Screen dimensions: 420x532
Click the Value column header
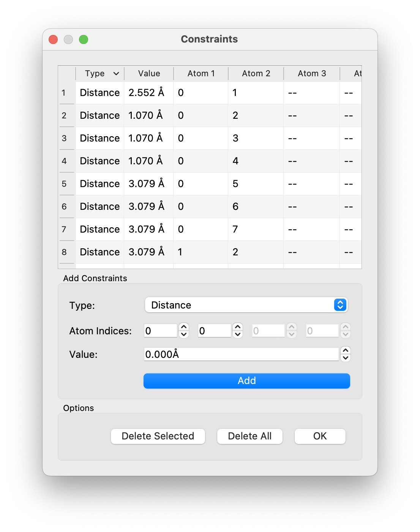149,74
